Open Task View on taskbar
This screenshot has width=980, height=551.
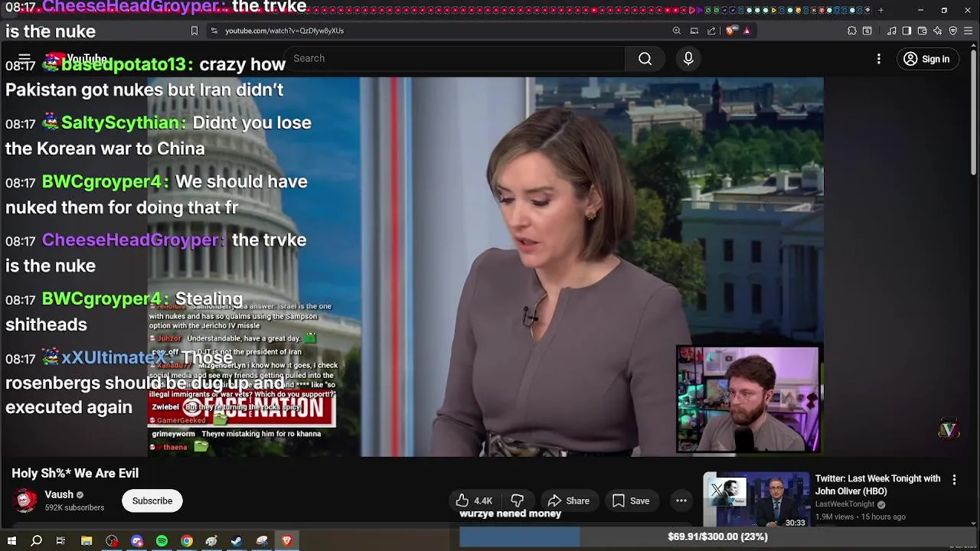[x=60, y=541]
